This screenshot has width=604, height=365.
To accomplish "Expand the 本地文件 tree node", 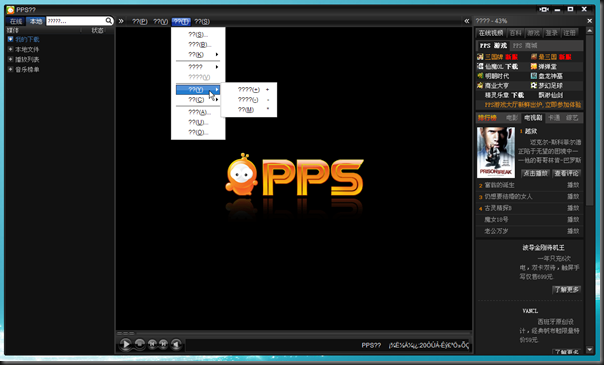I will [x=10, y=49].
